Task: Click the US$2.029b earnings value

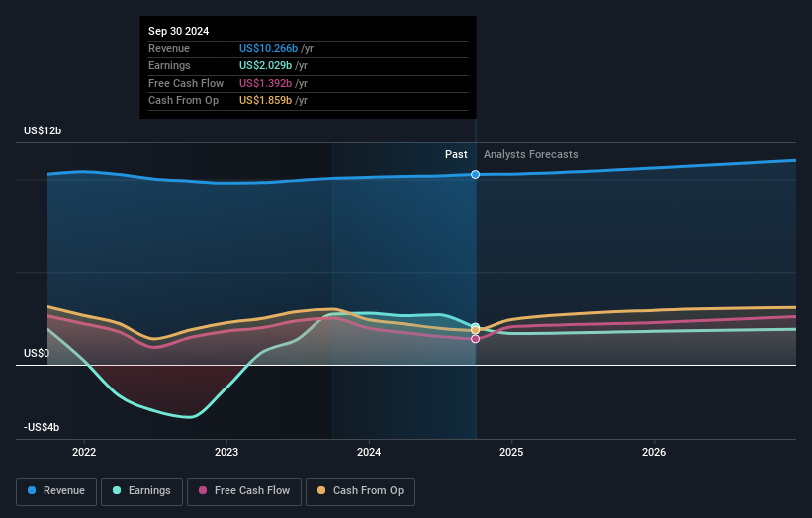Action: click(x=265, y=65)
